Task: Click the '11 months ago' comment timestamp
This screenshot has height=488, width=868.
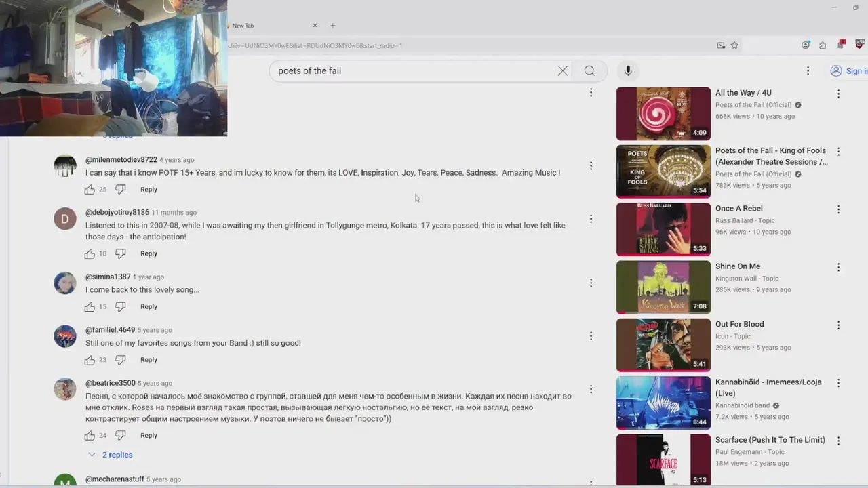Action: point(174,213)
